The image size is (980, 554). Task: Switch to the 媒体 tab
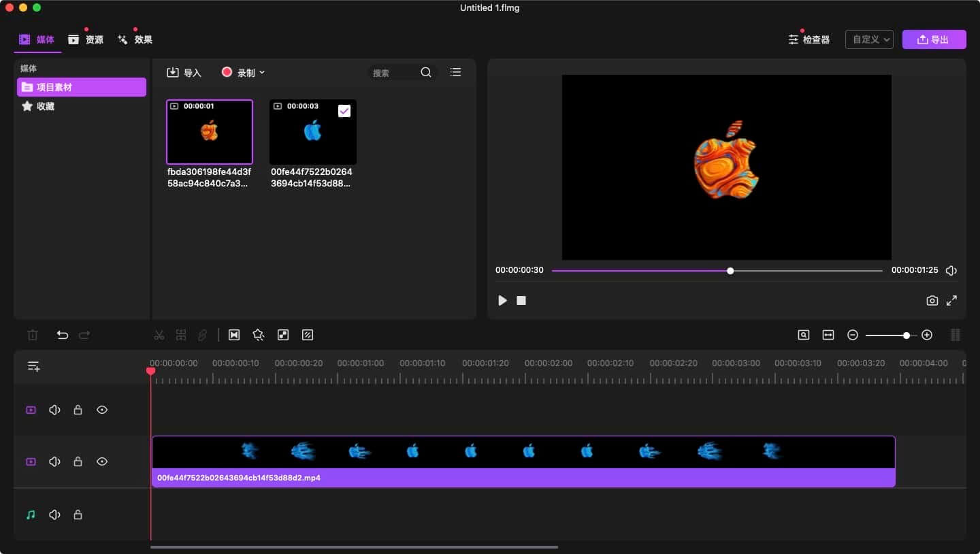[x=37, y=39]
